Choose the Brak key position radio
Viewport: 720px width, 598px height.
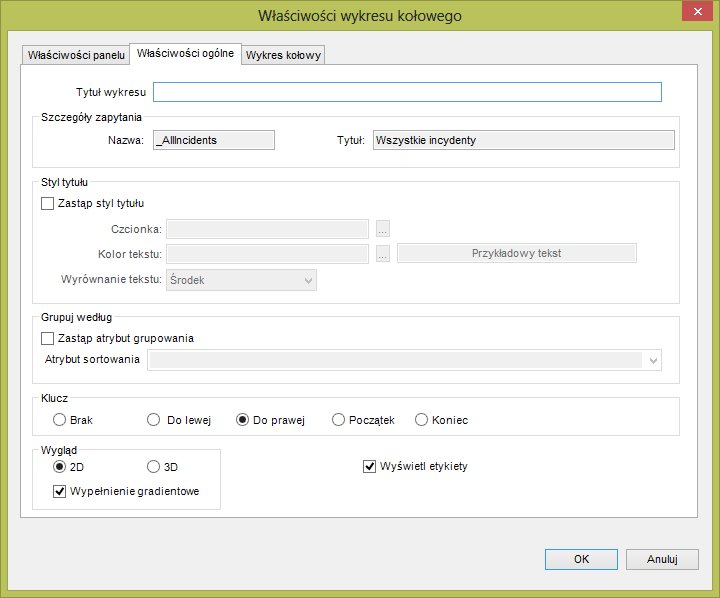[x=59, y=420]
